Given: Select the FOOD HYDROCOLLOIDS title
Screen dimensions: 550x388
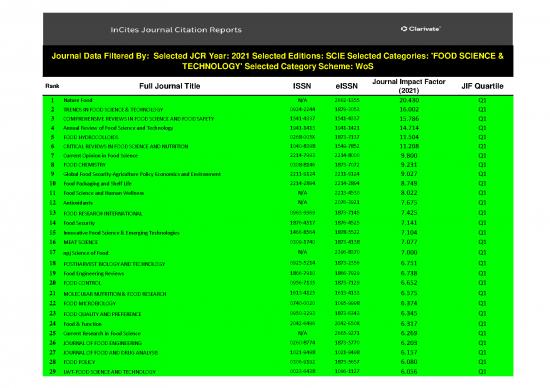Looking at the screenshot, I should point(91,137).
